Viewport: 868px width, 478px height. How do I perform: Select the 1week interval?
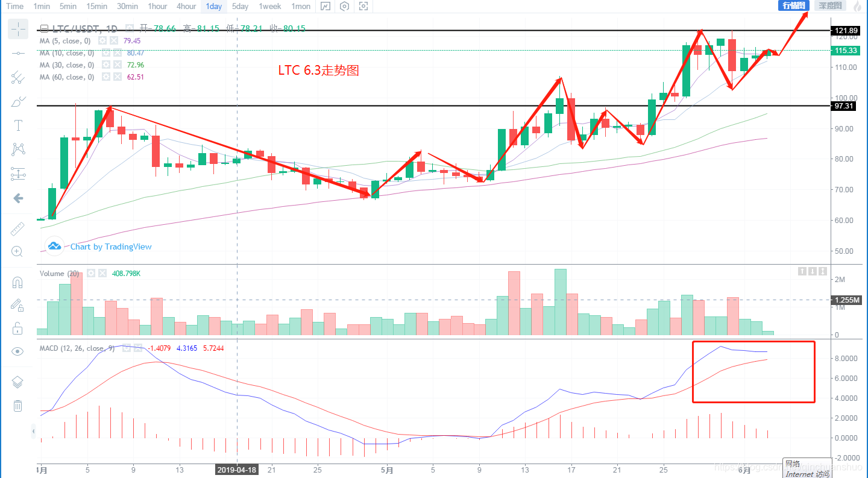pos(270,6)
